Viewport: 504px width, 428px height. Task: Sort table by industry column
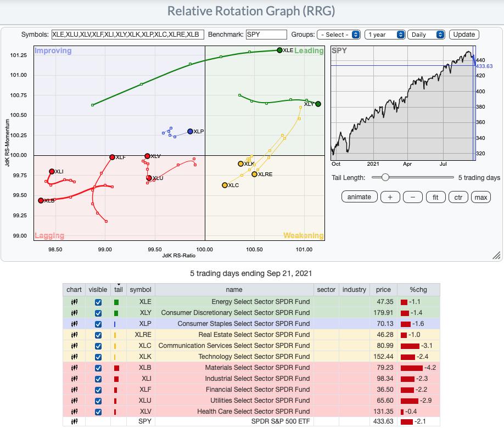[x=354, y=290]
